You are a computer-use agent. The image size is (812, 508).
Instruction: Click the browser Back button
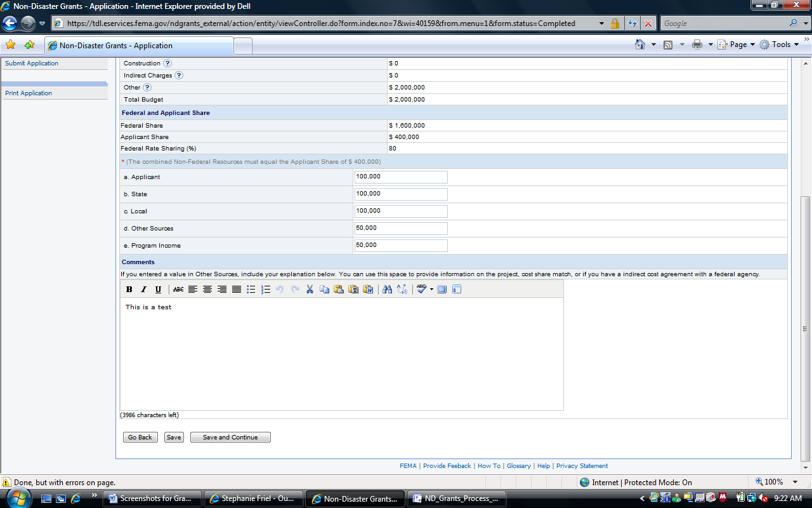[10, 24]
